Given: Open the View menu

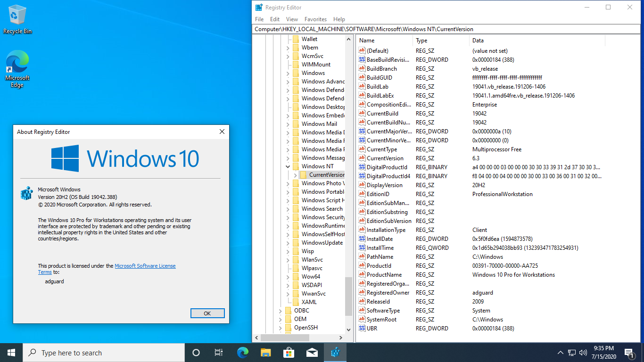Looking at the screenshot, I should point(292,19).
